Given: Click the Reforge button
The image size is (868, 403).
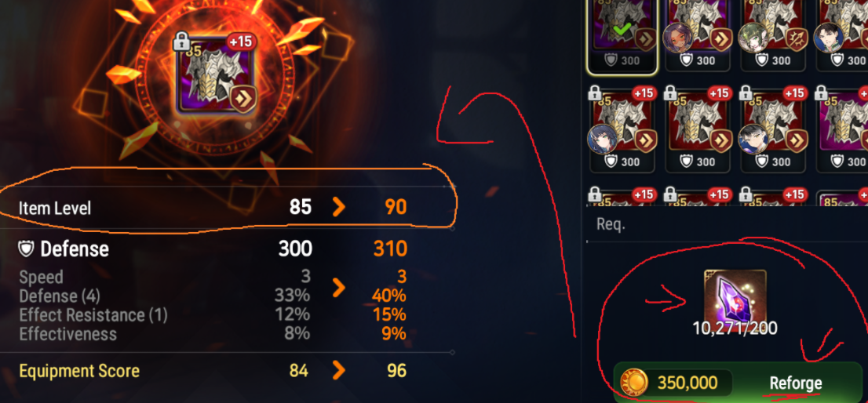Looking at the screenshot, I should 796,383.
